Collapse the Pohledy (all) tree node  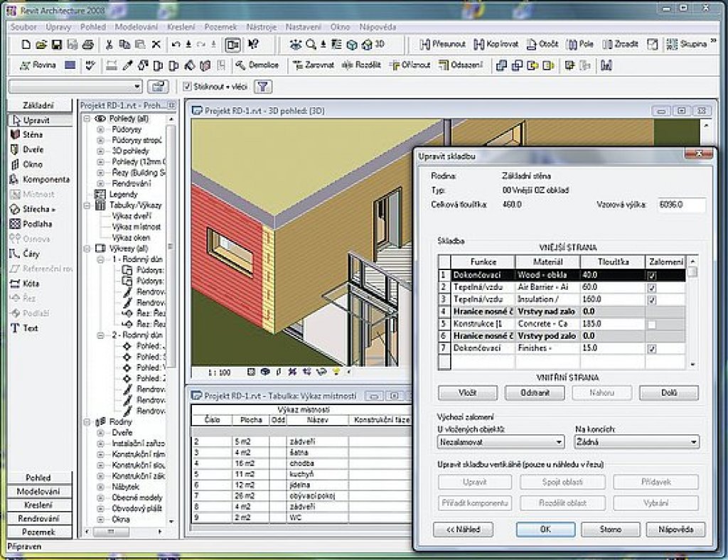(87, 119)
